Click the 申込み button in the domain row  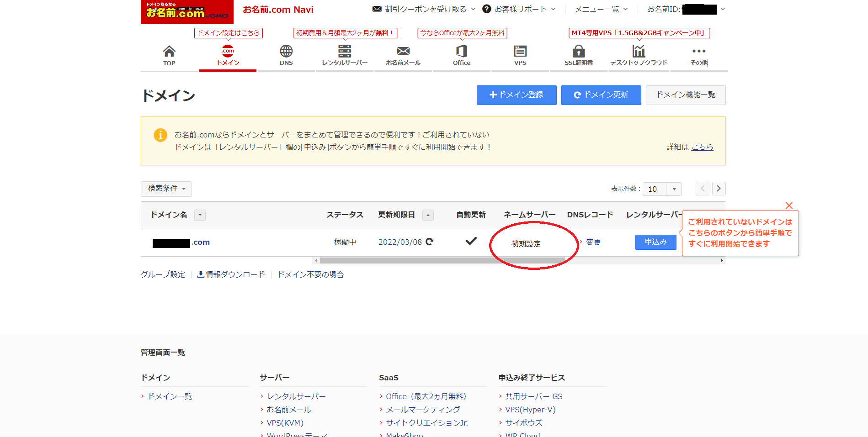(655, 242)
